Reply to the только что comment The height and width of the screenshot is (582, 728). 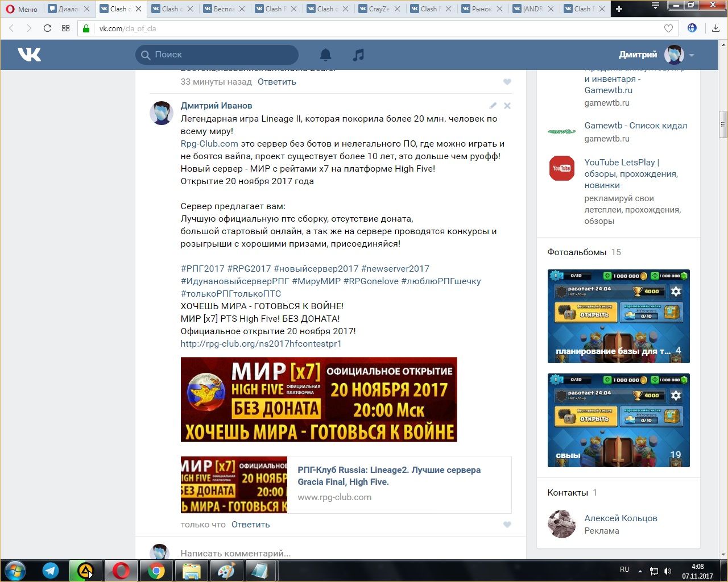pos(250,525)
